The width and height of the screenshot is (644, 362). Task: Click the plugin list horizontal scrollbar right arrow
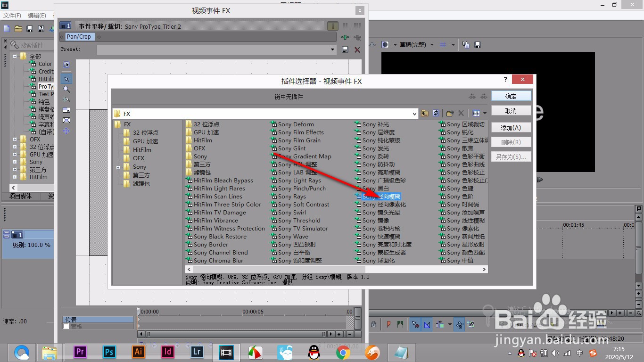point(484,269)
